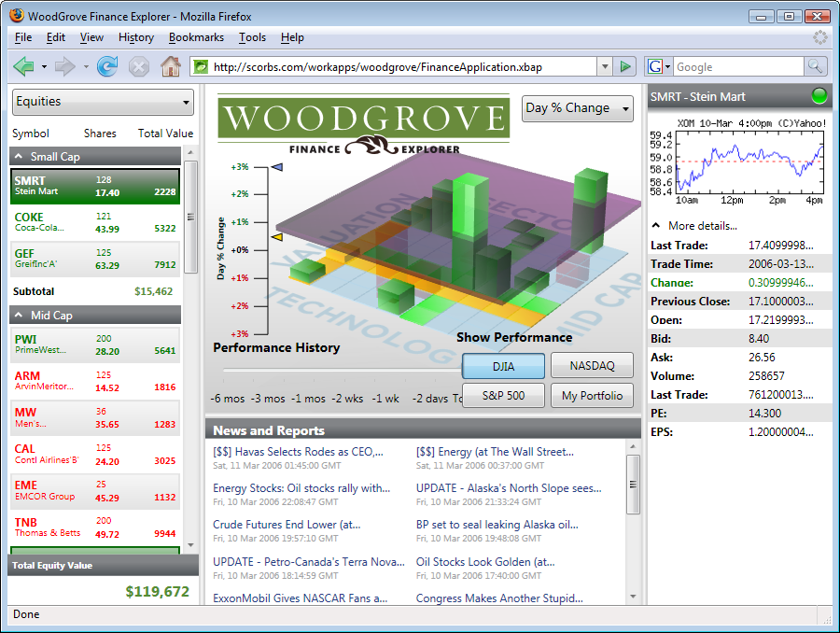Click the browser Back arrow button
This screenshot has height=633, width=840.
(24, 66)
